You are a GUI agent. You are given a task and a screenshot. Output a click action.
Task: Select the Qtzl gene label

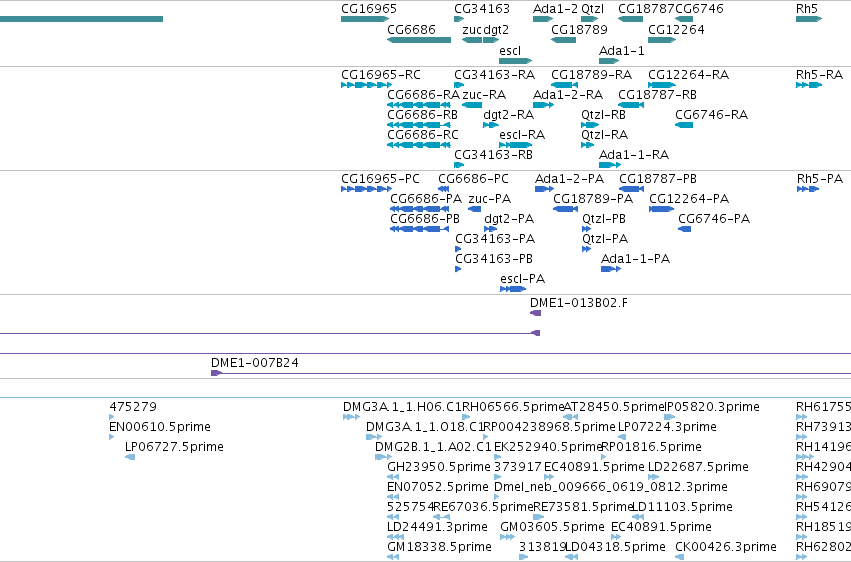[x=592, y=9]
